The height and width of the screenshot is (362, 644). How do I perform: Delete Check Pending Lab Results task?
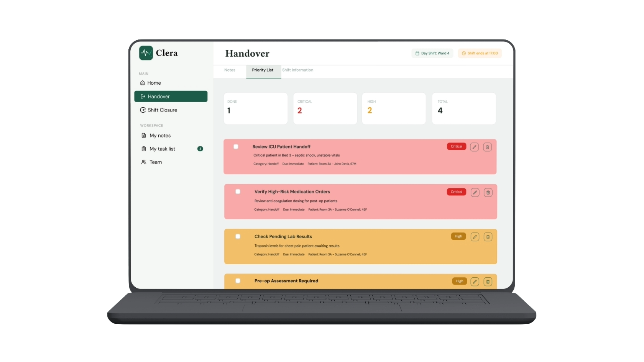[488, 237]
